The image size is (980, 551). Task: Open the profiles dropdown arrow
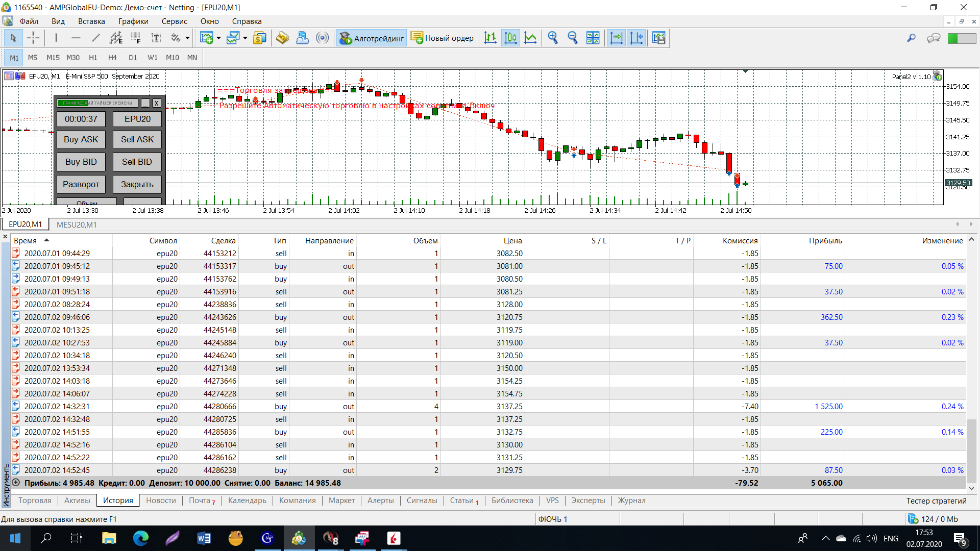tap(246, 38)
